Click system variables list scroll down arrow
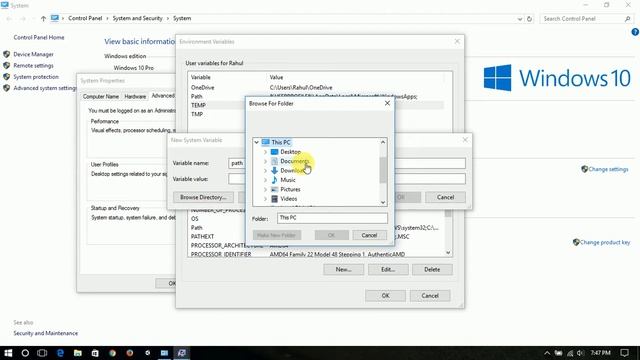Screen dimensions: 640x360 tap(448, 253)
